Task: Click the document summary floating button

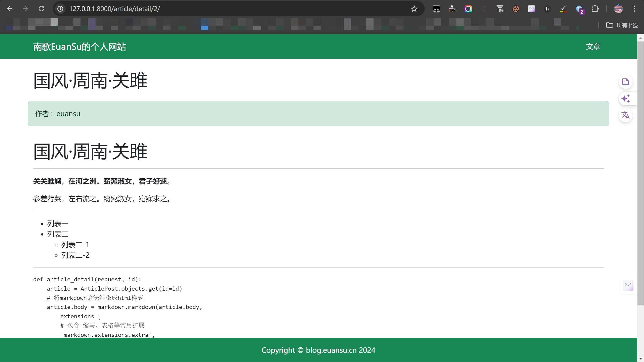Action: coord(625,82)
